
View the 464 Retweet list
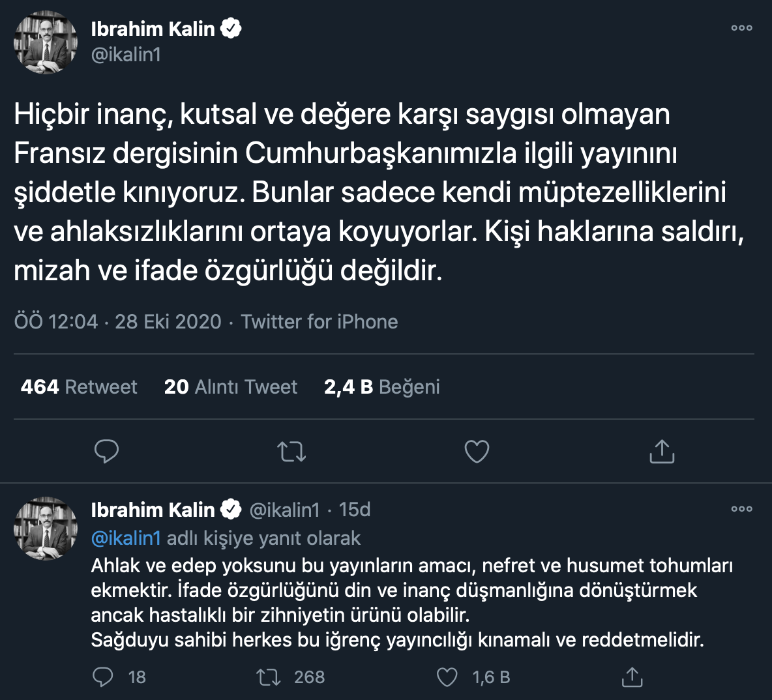[x=78, y=386]
